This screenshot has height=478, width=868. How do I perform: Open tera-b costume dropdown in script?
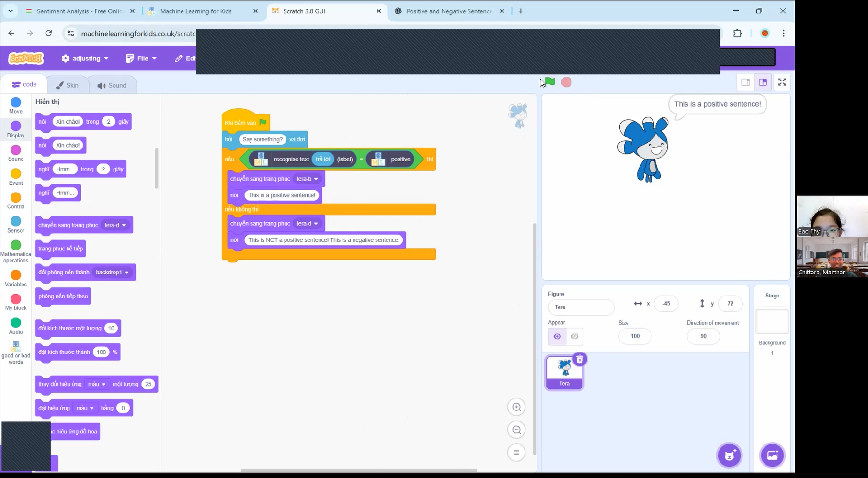pos(315,179)
